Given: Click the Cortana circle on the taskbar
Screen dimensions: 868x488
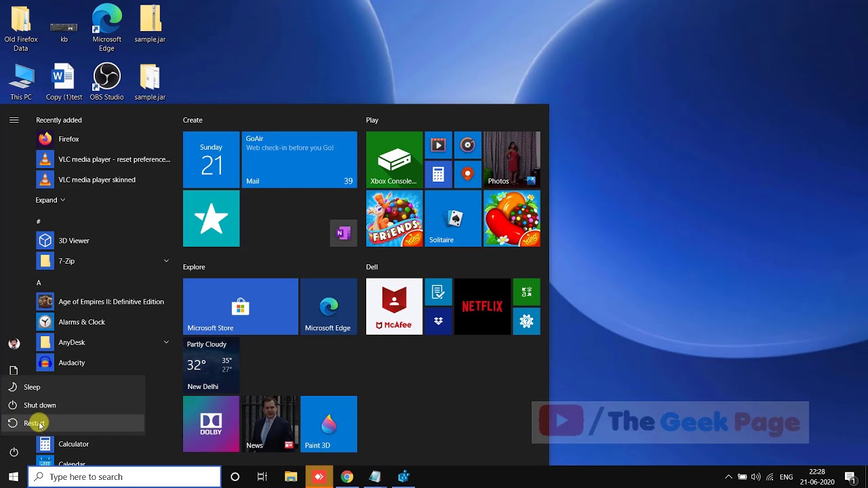Looking at the screenshot, I should click(x=235, y=476).
